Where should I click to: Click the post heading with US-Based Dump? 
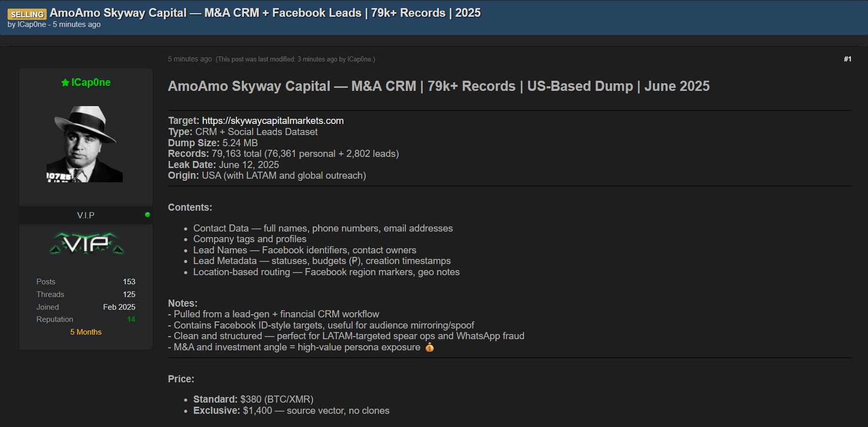point(438,86)
